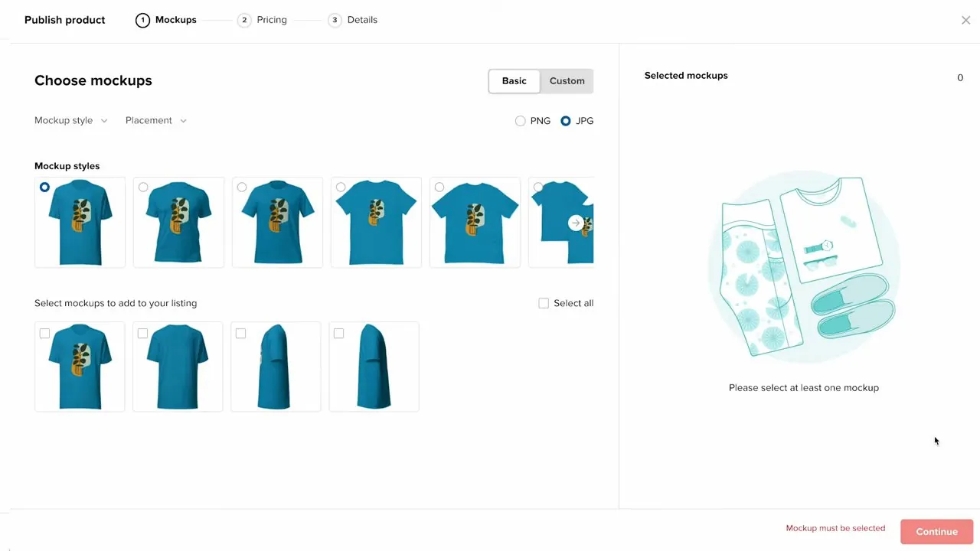Open the front view mockup thumbnail
This screenshot has width=980, height=551.
(80, 367)
